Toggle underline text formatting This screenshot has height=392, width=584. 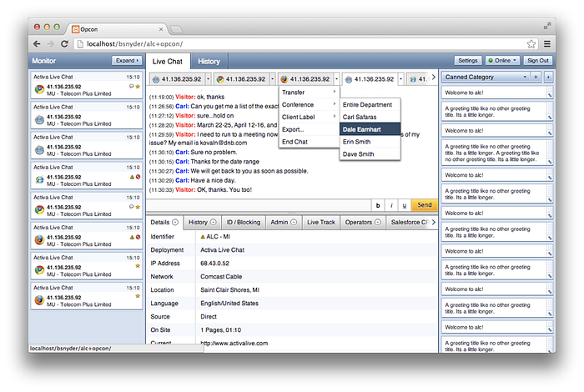pos(405,205)
